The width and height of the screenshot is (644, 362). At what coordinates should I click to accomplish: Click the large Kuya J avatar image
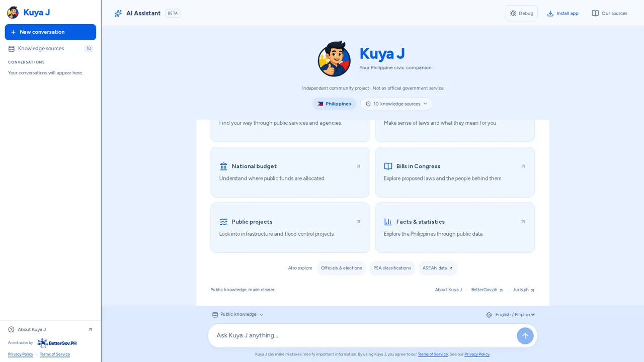pos(334,59)
